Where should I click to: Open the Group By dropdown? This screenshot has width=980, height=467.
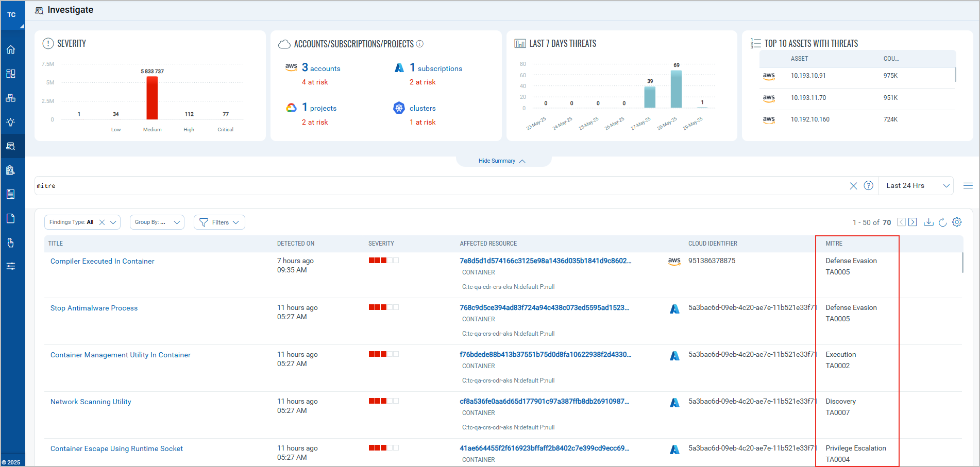pos(157,222)
